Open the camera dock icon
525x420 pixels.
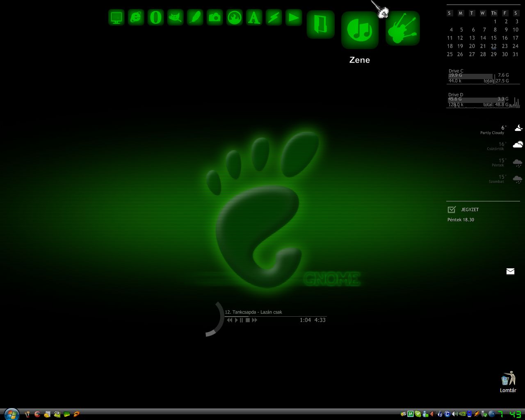215,18
